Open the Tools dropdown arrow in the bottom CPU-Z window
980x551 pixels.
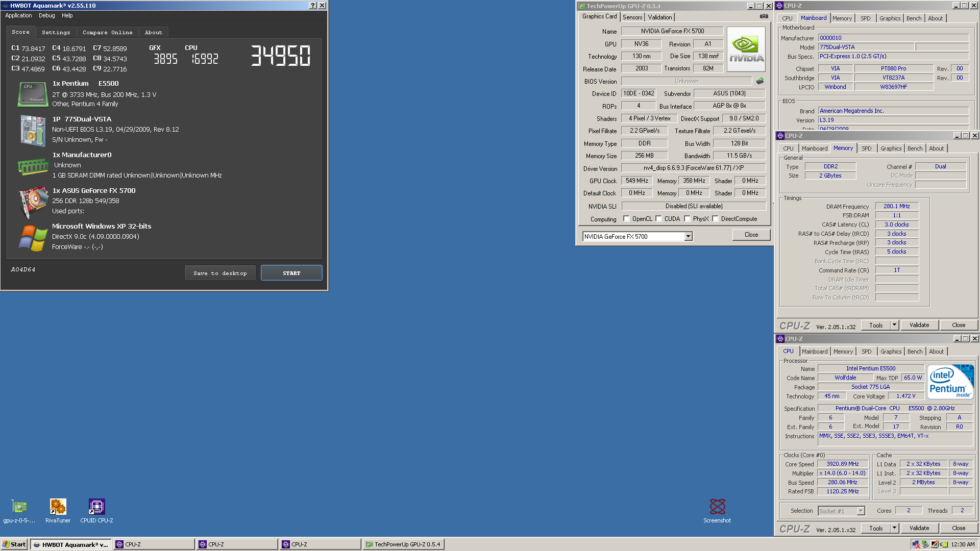coord(894,528)
